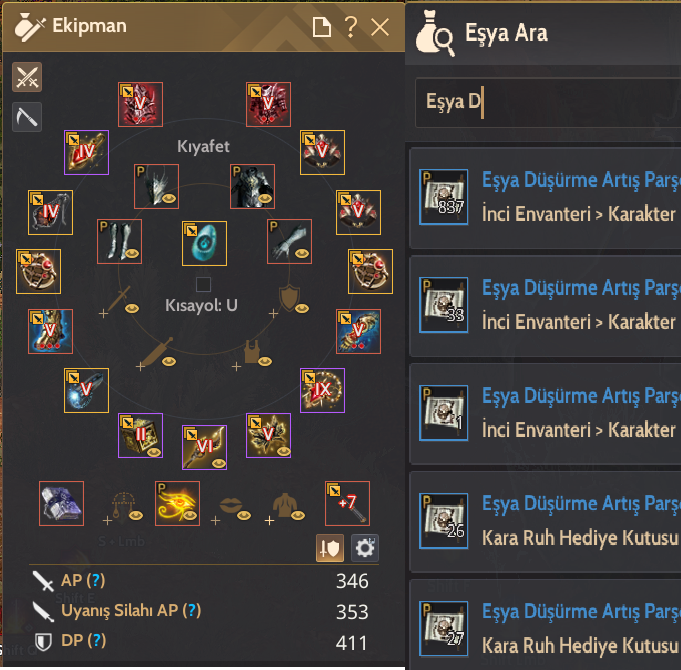Toggle the Kısayol: U checkbox
This screenshot has width=681, height=670.
tap(203, 284)
